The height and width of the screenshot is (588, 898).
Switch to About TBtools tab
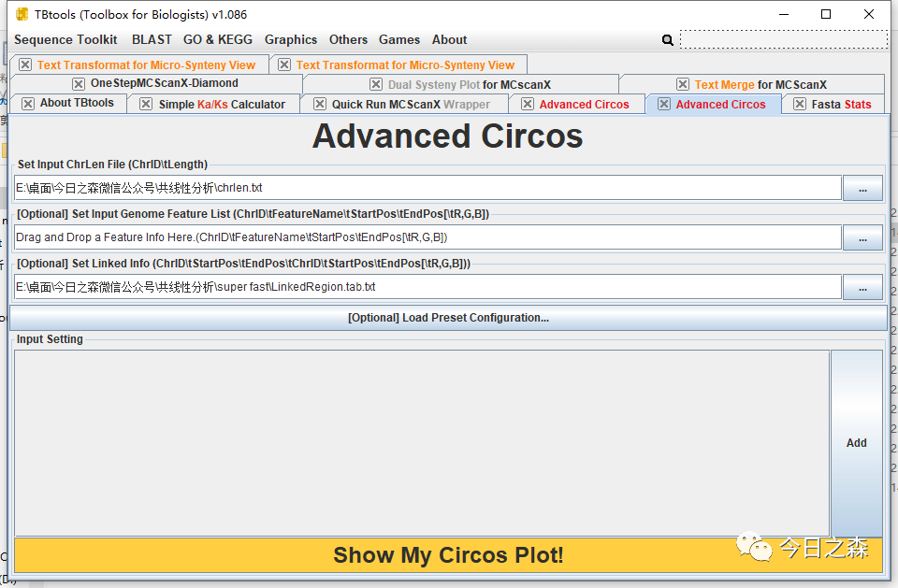(x=77, y=103)
